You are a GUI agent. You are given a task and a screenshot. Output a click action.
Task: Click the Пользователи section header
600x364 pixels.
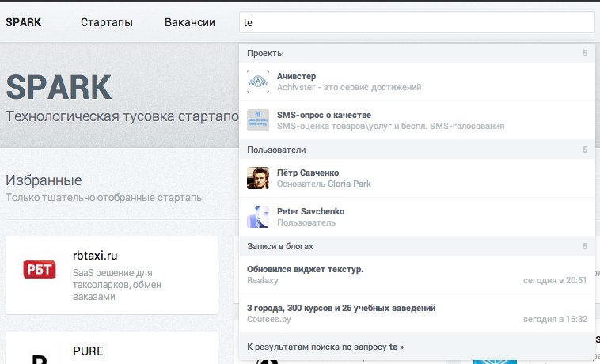point(276,150)
